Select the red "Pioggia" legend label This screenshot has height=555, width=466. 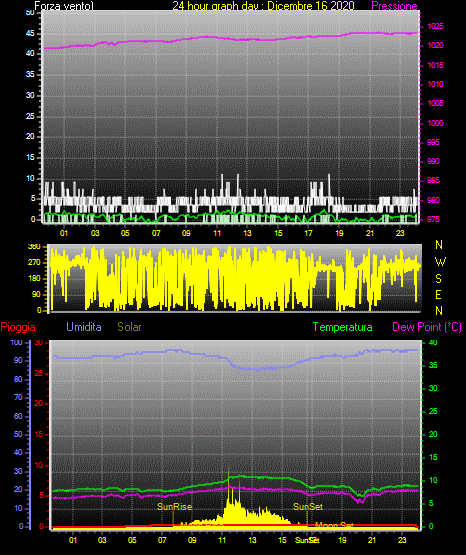[18, 327]
